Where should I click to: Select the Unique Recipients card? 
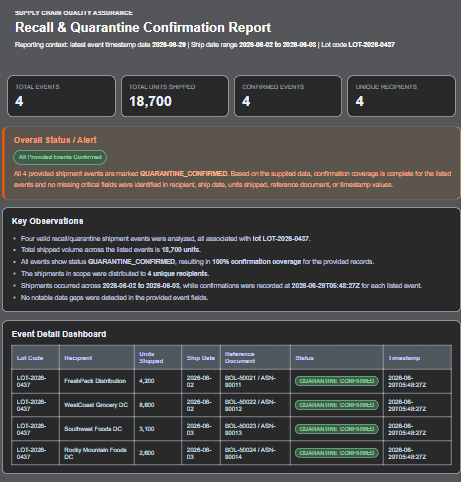point(401,96)
